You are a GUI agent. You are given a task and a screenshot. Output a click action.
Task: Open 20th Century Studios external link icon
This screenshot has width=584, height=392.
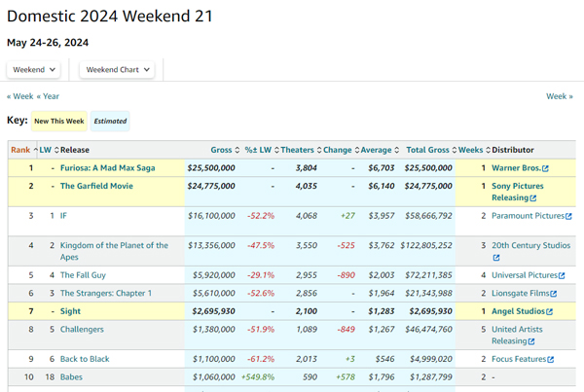[x=496, y=258]
